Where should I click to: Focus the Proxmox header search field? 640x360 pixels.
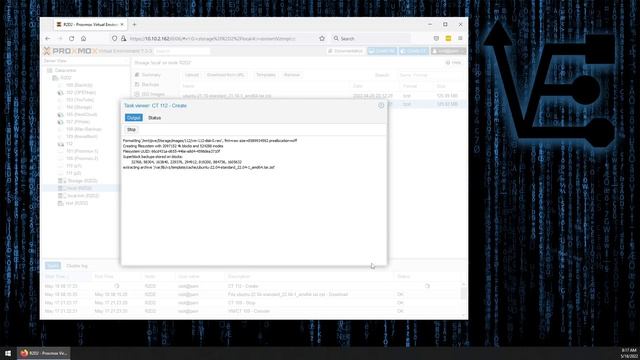tap(182, 51)
